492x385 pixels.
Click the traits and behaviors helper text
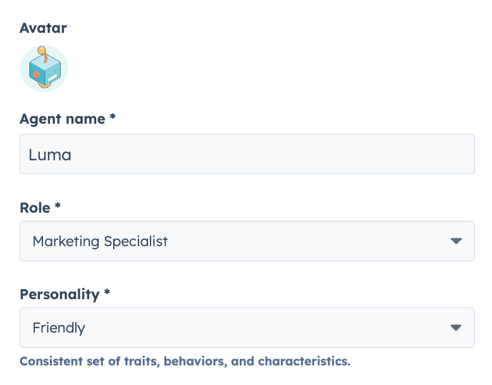(x=185, y=361)
